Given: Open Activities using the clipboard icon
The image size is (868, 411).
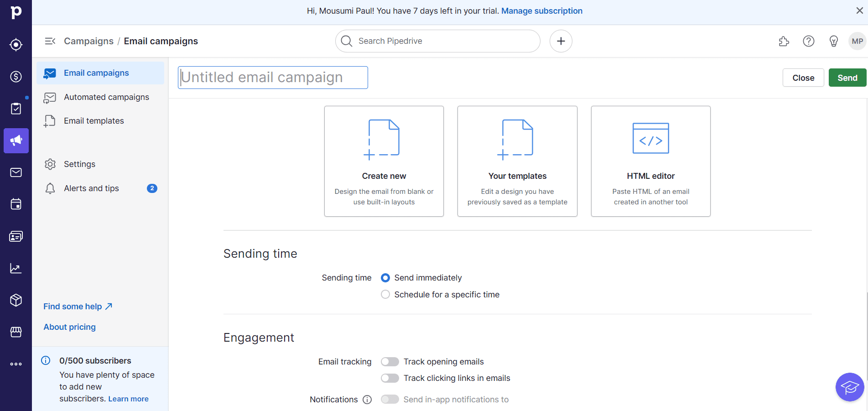Looking at the screenshot, I should click(16, 109).
